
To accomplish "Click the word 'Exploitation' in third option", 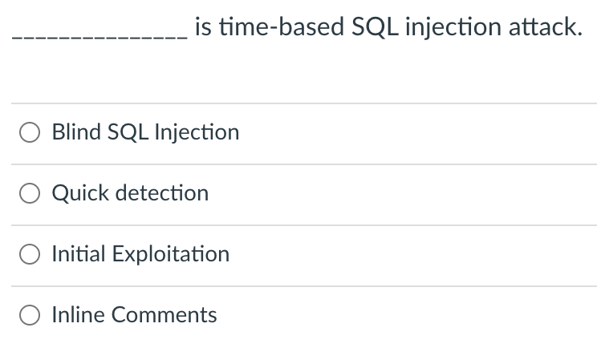I will [171, 254].
